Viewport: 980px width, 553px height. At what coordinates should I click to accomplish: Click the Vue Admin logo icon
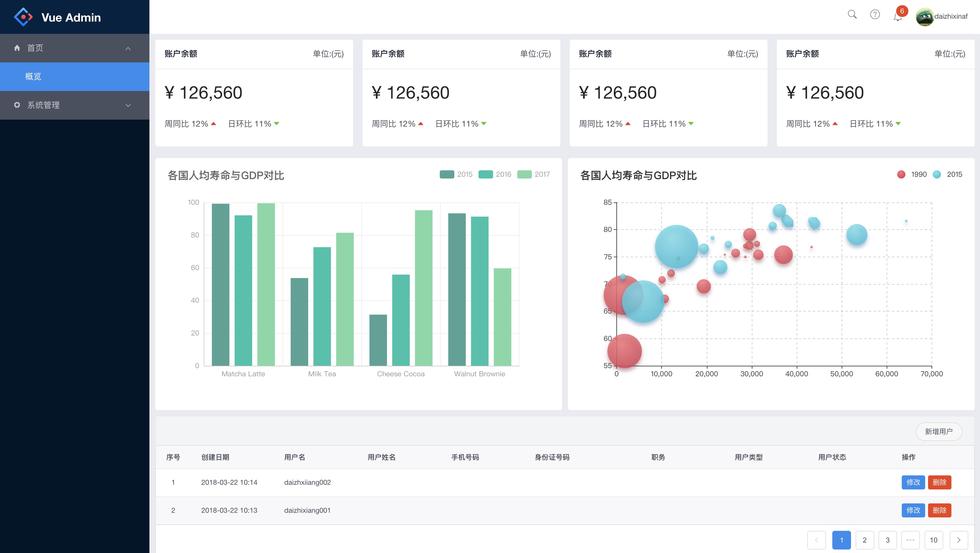[x=23, y=17]
